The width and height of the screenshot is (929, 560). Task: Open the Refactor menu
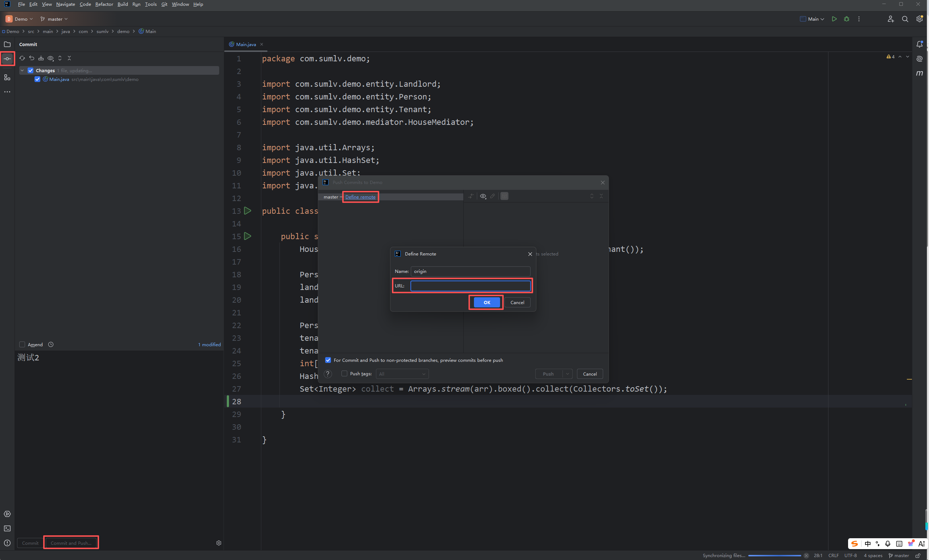click(x=104, y=4)
